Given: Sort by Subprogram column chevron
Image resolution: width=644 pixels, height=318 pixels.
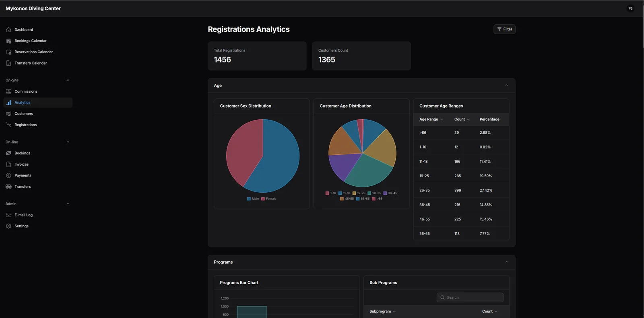Looking at the screenshot, I should (394, 312).
